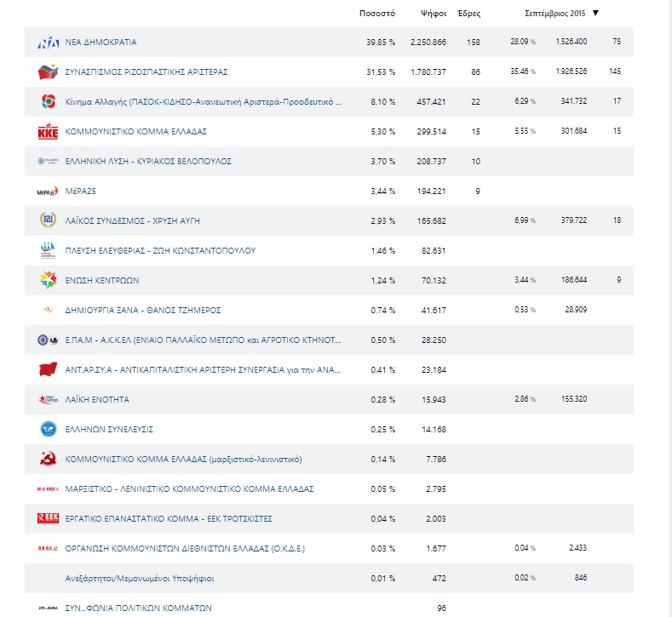Click the Έδρες column header
The width and height of the screenshot is (672, 617).
point(469,13)
